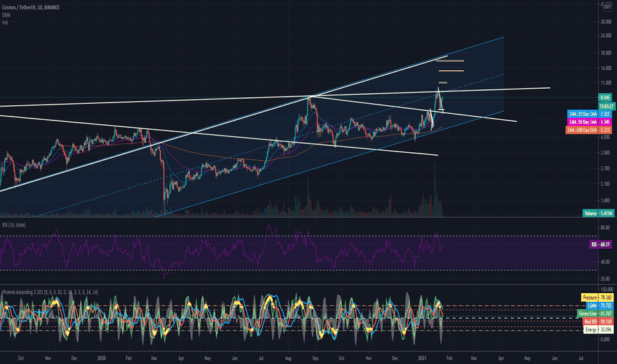Click the 200 Day EMA label
617x364 pixels.
click(x=589, y=130)
